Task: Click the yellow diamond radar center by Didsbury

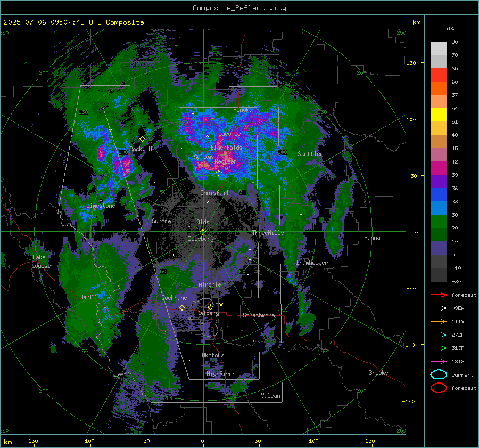Action: (x=203, y=232)
